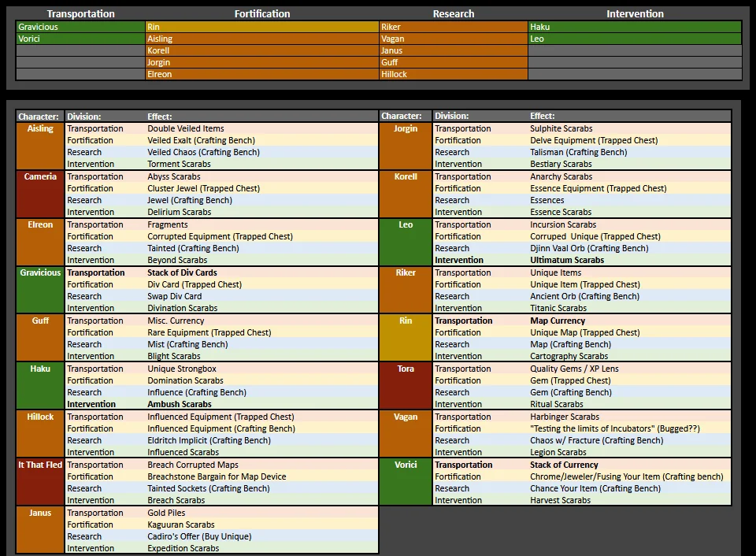Select the bold Stack of Currency effect
Viewport: 756px width, 556px height.
[564, 465]
